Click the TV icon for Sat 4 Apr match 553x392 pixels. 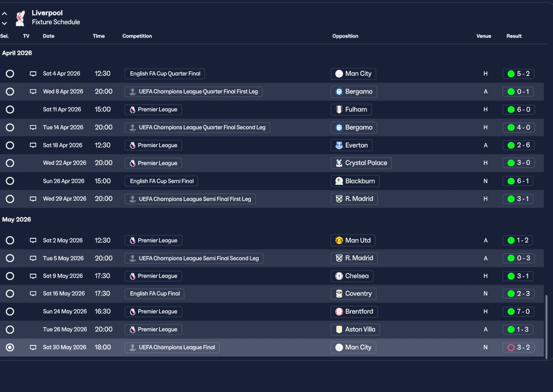(33, 74)
